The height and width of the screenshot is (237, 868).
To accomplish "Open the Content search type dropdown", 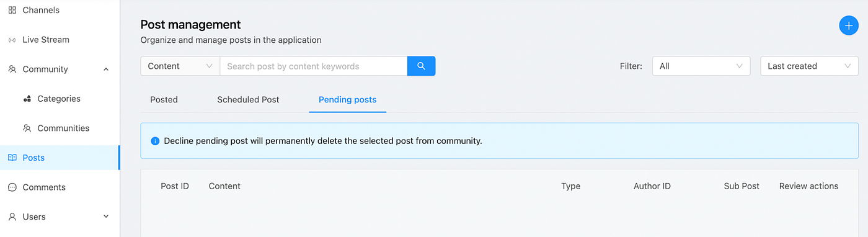I will pyautogui.click(x=180, y=66).
